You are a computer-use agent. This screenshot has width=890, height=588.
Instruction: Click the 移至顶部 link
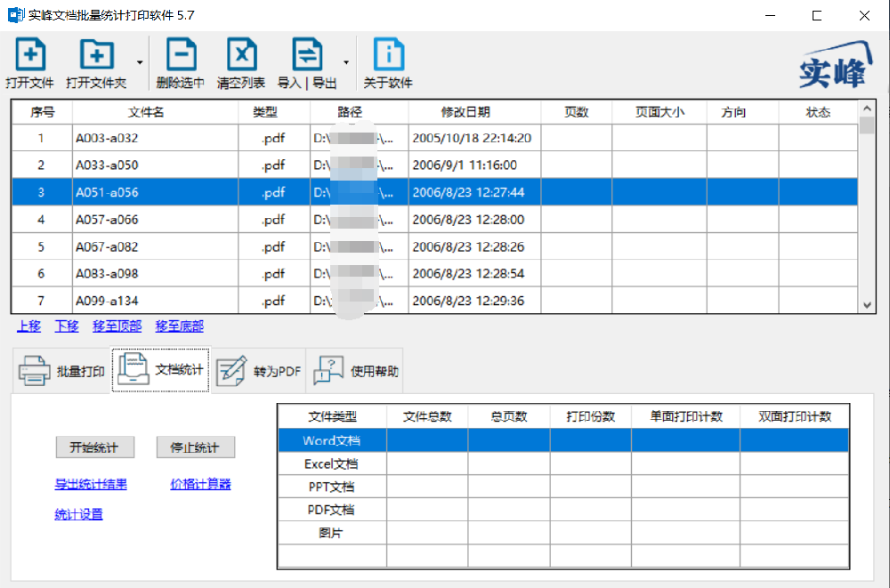coord(117,326)
